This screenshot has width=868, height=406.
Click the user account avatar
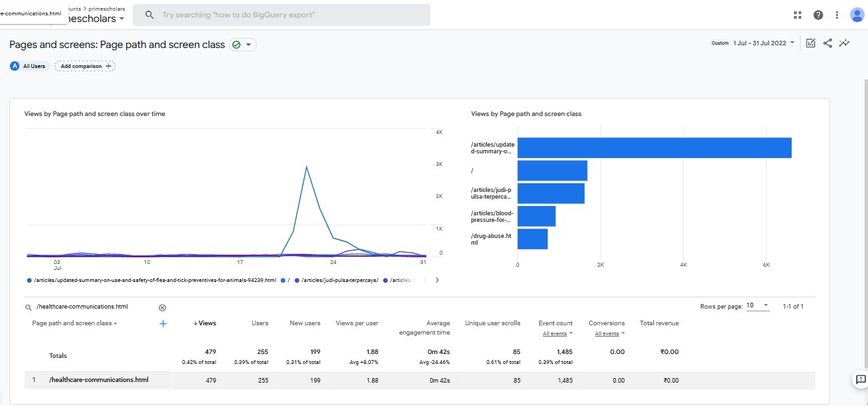point(857,15)
